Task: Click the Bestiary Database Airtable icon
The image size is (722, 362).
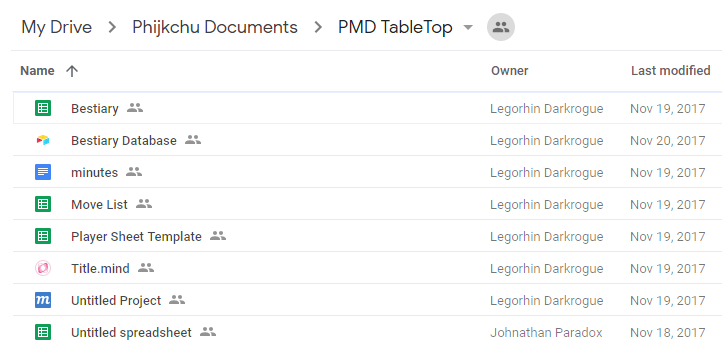Action: coord(43,140)
